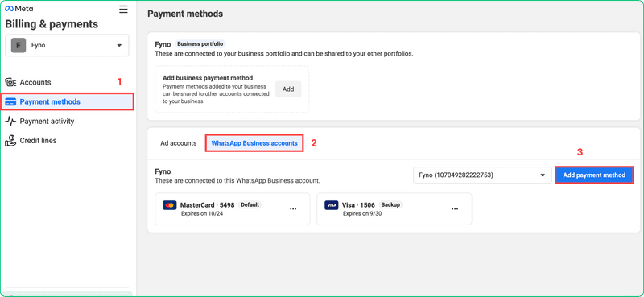Image resolution: width=644 pixels, height=297 pixels.
Task: Select the MasterCard 5498 Default card
Action: pos(233,208)
